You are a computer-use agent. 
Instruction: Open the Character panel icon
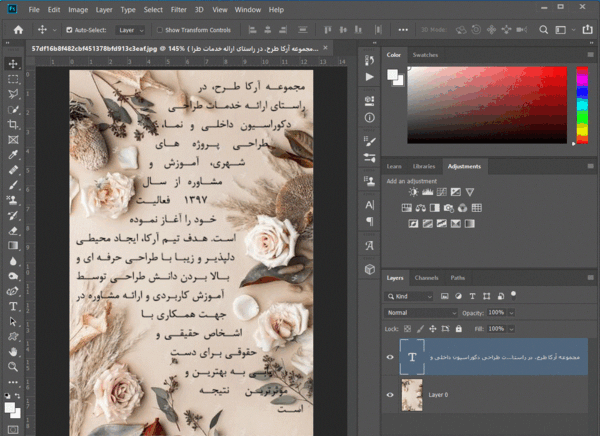pos(369,205)
